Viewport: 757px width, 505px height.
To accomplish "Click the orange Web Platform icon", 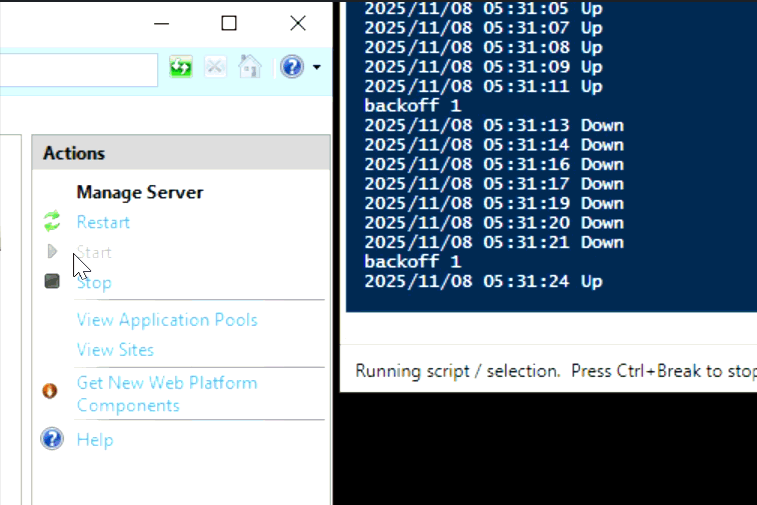I will click(x=50, y=391).
